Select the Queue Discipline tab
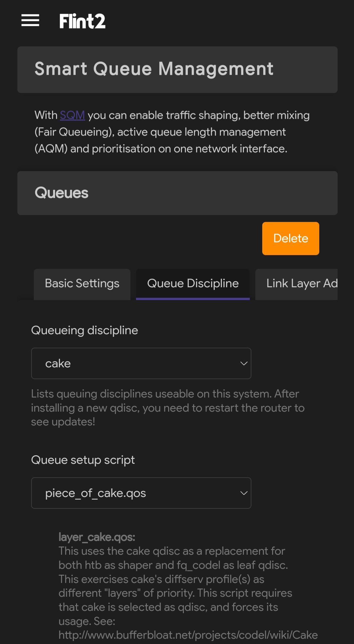Screen dimensions: 354x644 point(193,284)
